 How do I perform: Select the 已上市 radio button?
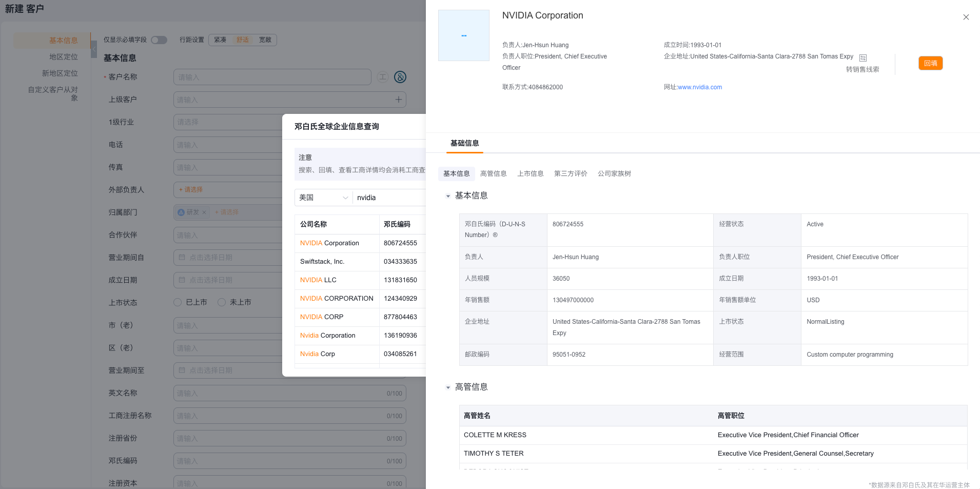[178, 302]
